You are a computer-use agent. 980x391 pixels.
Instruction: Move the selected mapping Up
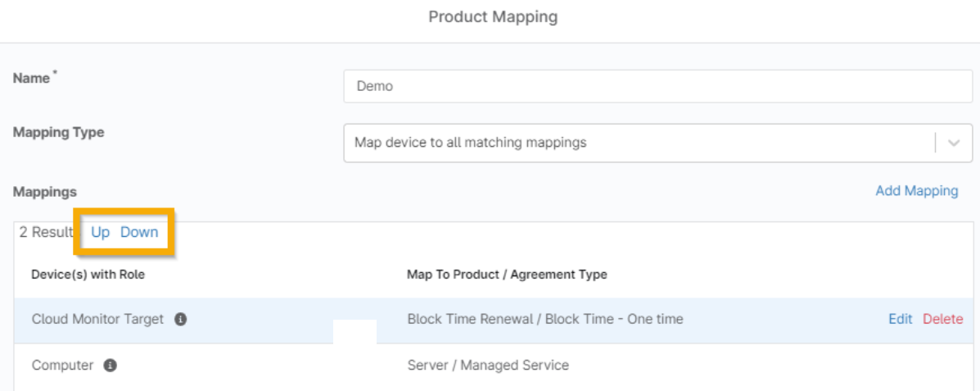tap(101, 232)
